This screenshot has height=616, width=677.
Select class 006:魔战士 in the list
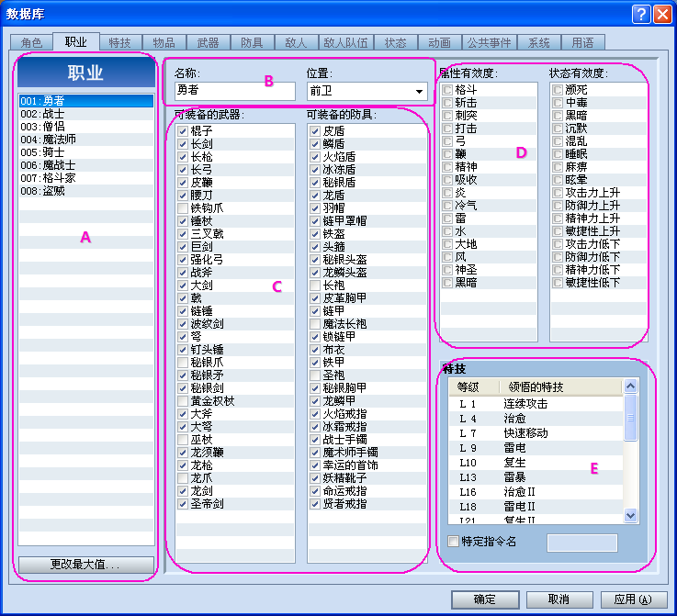point(86,165)
